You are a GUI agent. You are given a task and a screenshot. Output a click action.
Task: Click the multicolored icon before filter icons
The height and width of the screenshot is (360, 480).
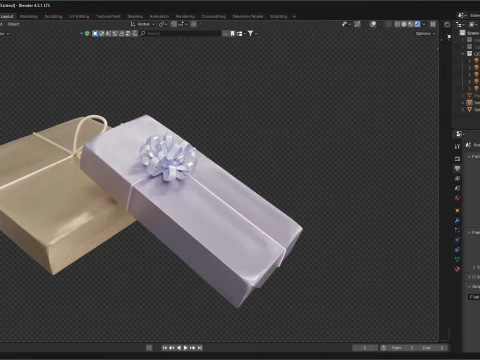click(x=87, y=33)
